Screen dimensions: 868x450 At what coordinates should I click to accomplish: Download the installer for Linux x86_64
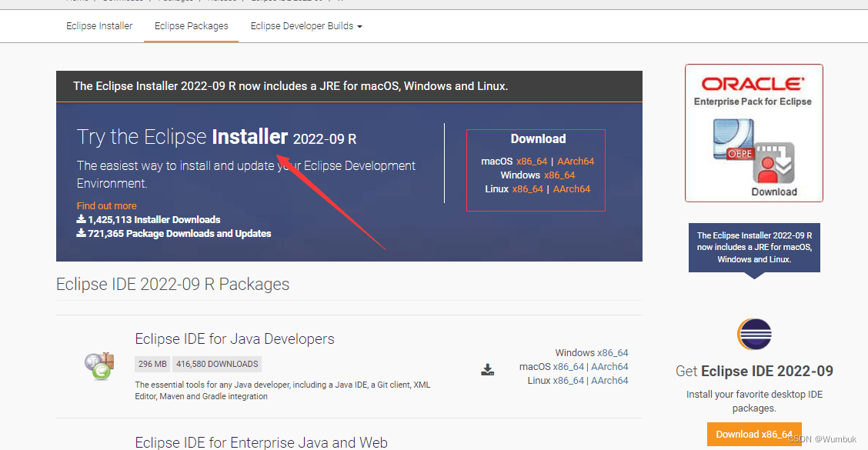click(528, 188)
